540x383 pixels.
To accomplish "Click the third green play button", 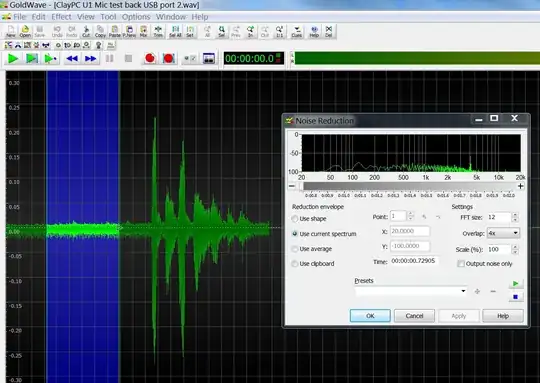I will pos(50,59).
